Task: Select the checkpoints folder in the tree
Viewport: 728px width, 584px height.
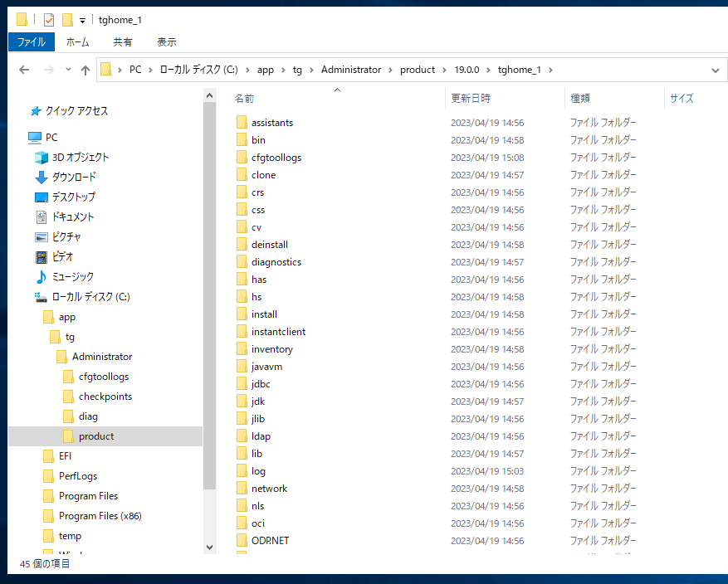Action: (x=105, y=397)
